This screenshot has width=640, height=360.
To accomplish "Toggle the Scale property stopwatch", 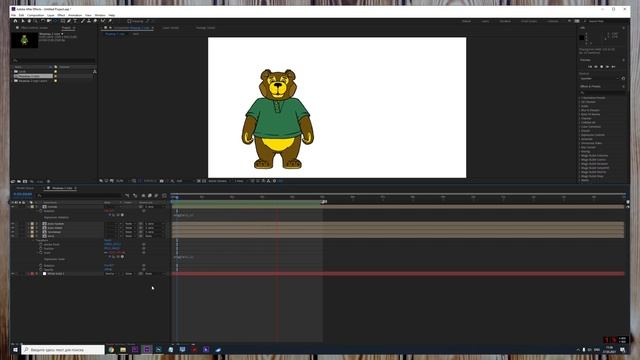I will coord(40,253).
